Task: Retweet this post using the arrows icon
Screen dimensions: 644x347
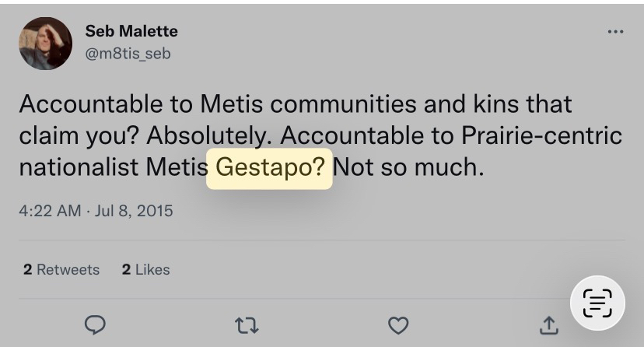Action: (246, 325)
